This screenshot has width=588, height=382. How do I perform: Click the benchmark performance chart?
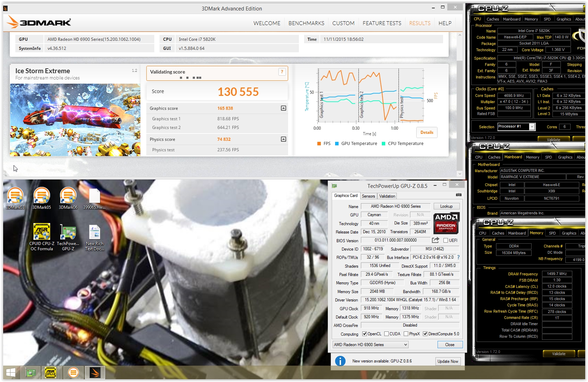point(370,96)
